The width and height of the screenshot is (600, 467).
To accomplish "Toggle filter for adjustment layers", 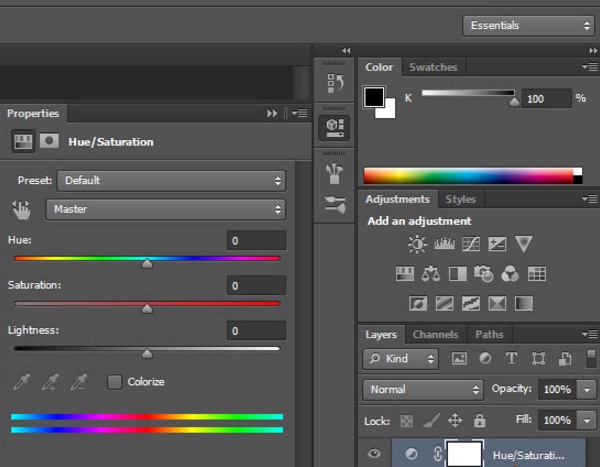I will 485,359.
